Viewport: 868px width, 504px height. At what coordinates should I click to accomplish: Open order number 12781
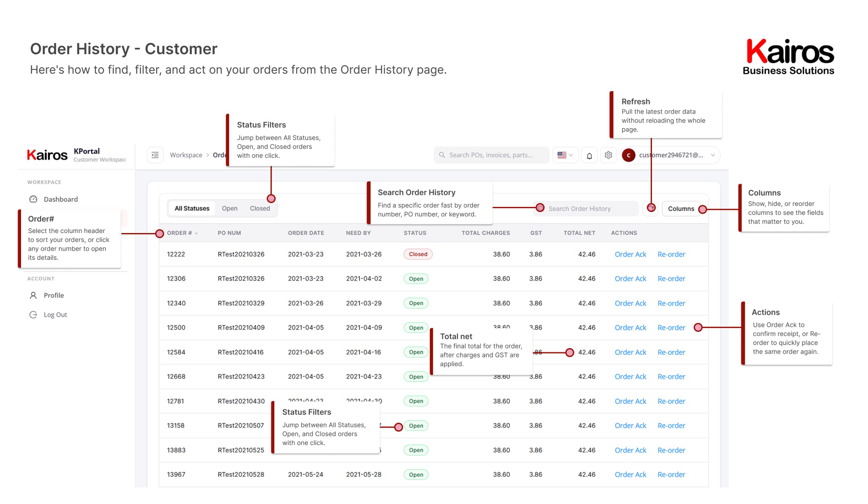175,401
